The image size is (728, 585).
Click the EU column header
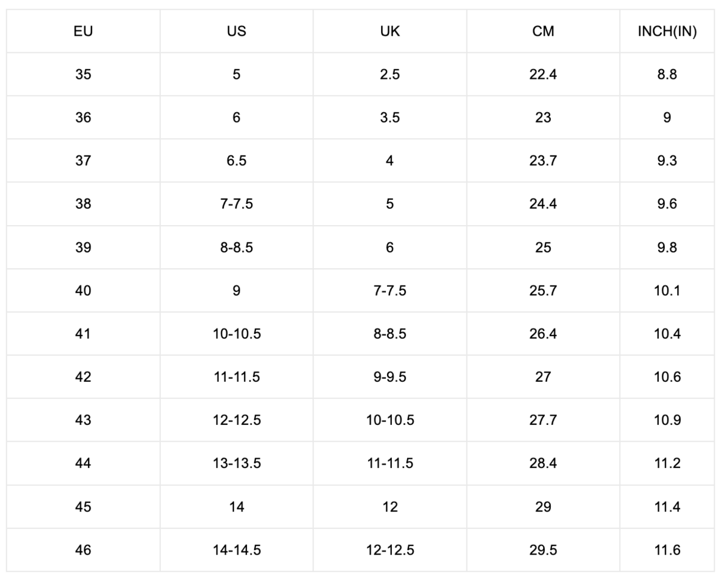tap(83, 32)
